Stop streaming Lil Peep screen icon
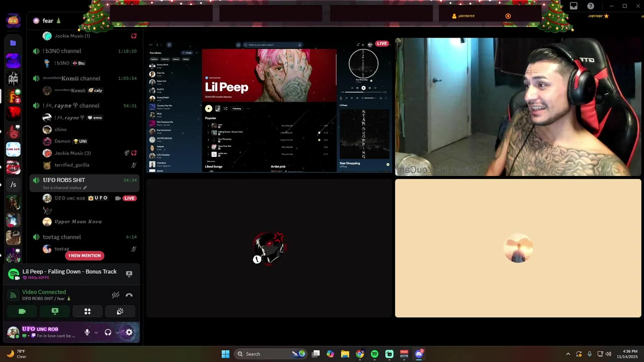 (x=129, y=274)
